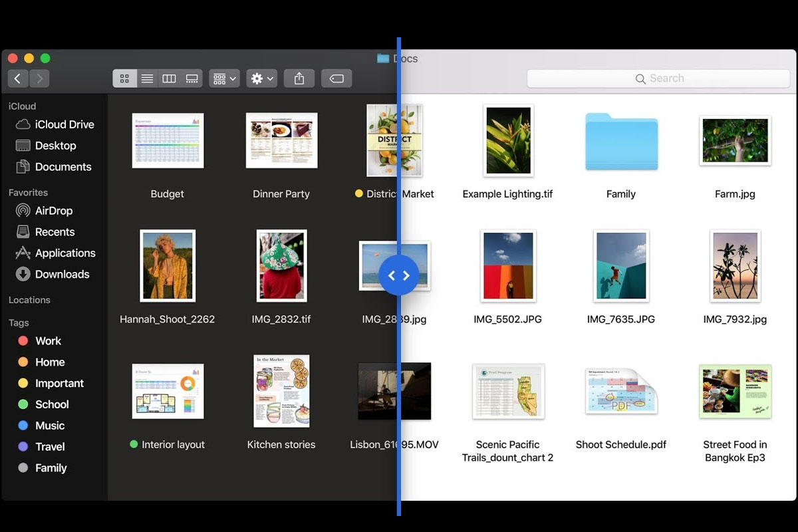Click the Applications sidebar icon
Viewport: 798px width, 532px height.
23,253
